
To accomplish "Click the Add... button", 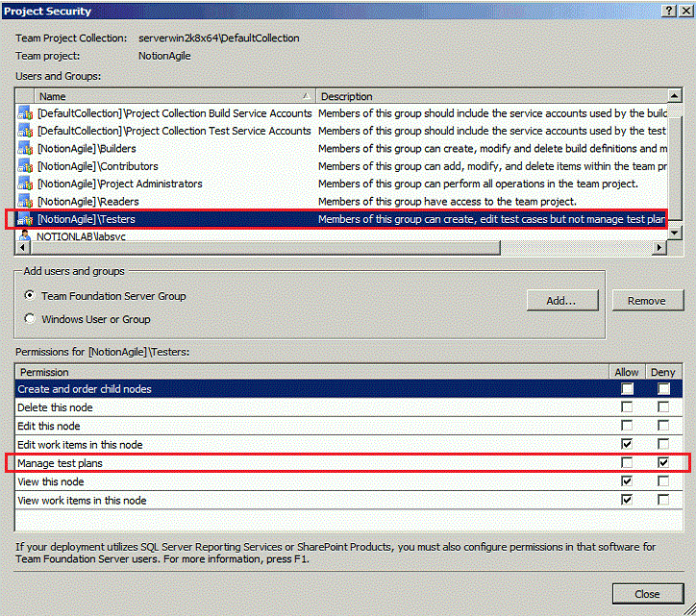I will (562, 301).
